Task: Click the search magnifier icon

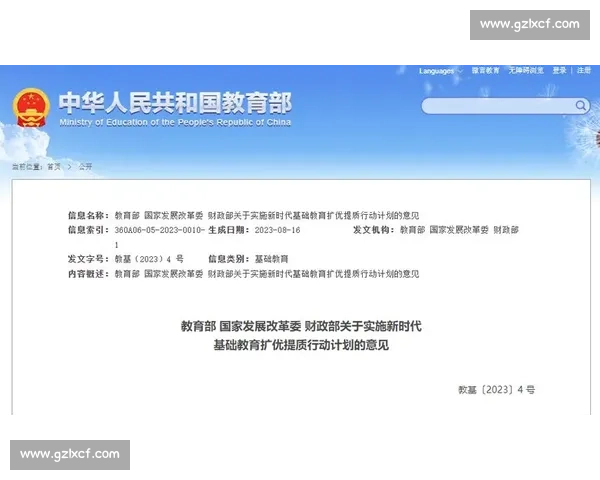Action: 580,105
